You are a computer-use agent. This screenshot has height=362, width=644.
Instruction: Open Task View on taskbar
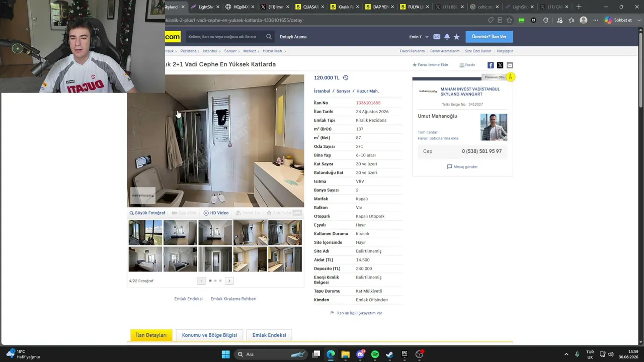click(316, 354)
